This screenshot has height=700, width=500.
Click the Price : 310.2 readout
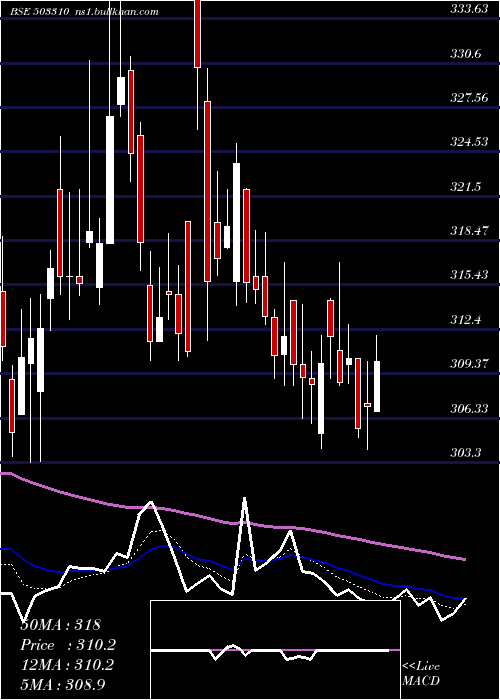point(68,645)
